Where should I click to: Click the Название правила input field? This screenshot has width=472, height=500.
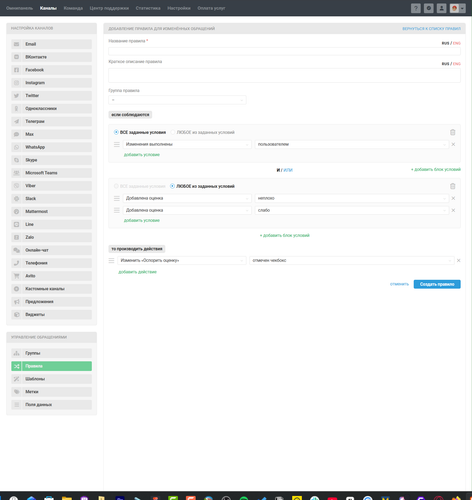click(284, 51)
